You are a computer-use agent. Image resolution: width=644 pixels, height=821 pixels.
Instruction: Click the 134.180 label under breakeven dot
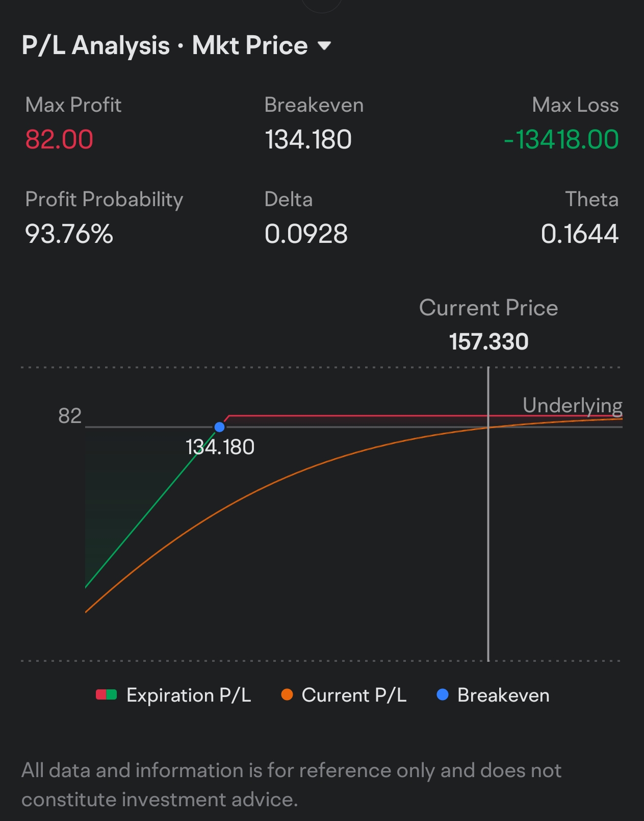coord(220,447)
